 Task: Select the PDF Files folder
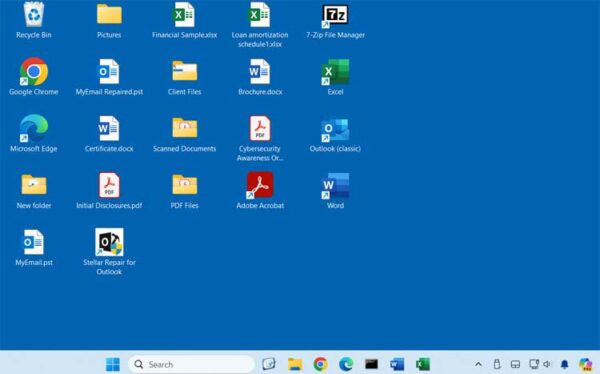(x=184, y=185)
